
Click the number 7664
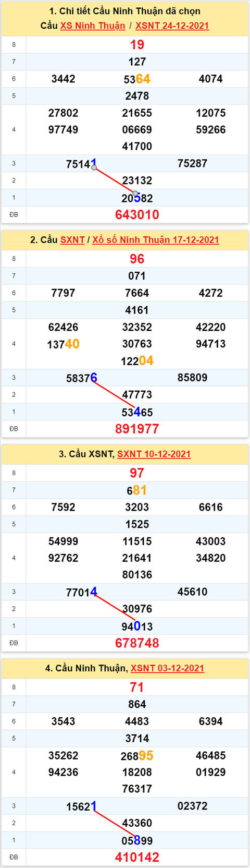coord(137,293)
